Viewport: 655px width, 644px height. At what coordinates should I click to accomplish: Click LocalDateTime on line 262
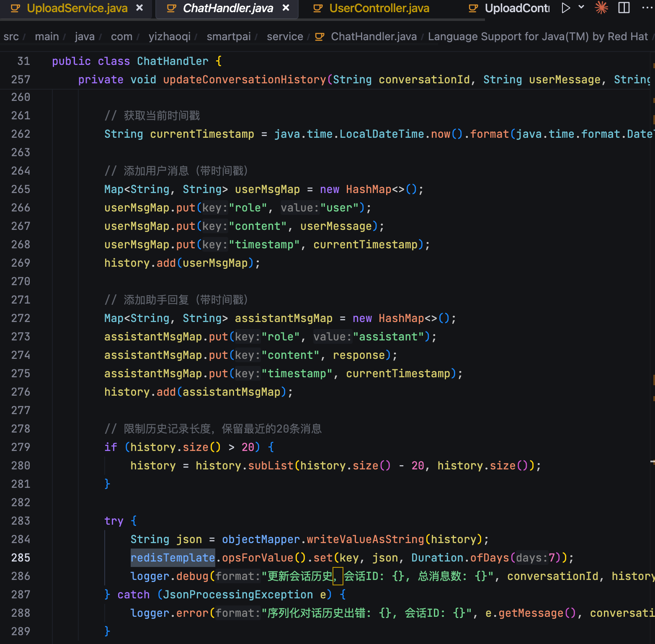point(382,134)
